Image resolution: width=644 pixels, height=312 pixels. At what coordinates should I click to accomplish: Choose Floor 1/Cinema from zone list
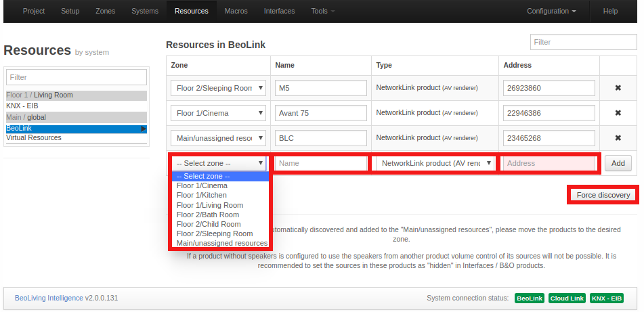pos(221,185)
